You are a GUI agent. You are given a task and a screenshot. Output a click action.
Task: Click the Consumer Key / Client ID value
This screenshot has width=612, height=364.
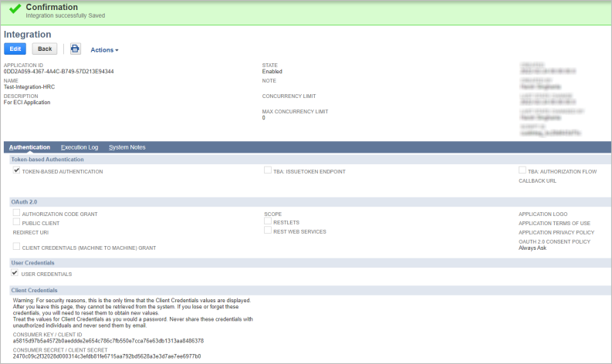tap(108, 340)
